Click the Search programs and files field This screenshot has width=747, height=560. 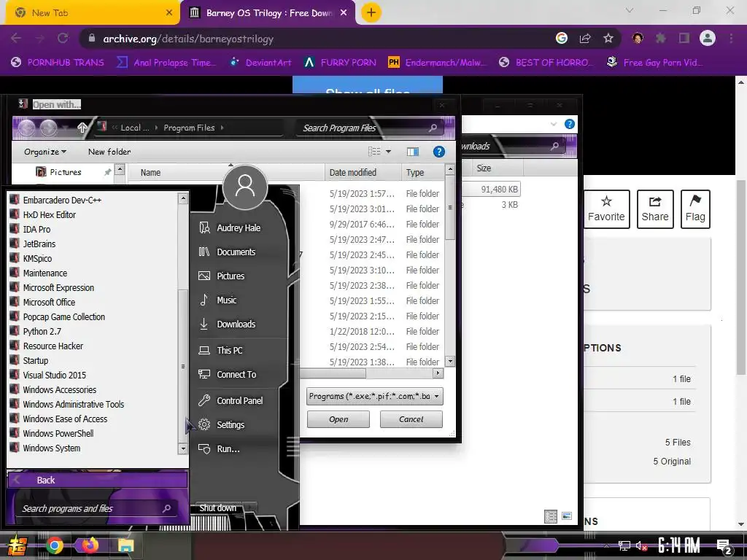pyautogui.click(x=96, y=508)
